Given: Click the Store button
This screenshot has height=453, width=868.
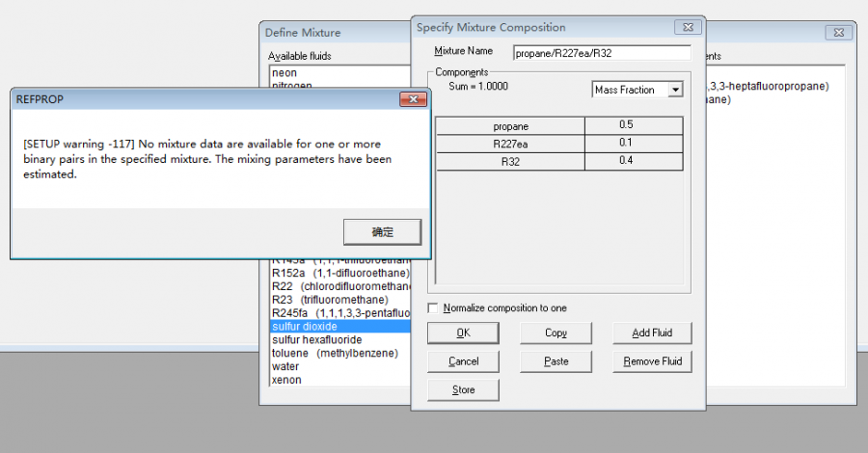Looking at the screenshot, I should [x=463, y=390].
